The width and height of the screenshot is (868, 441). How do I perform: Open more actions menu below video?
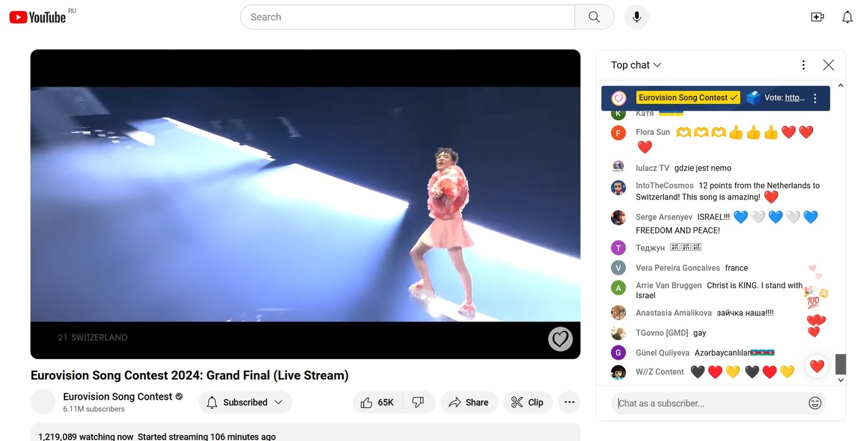569,402
